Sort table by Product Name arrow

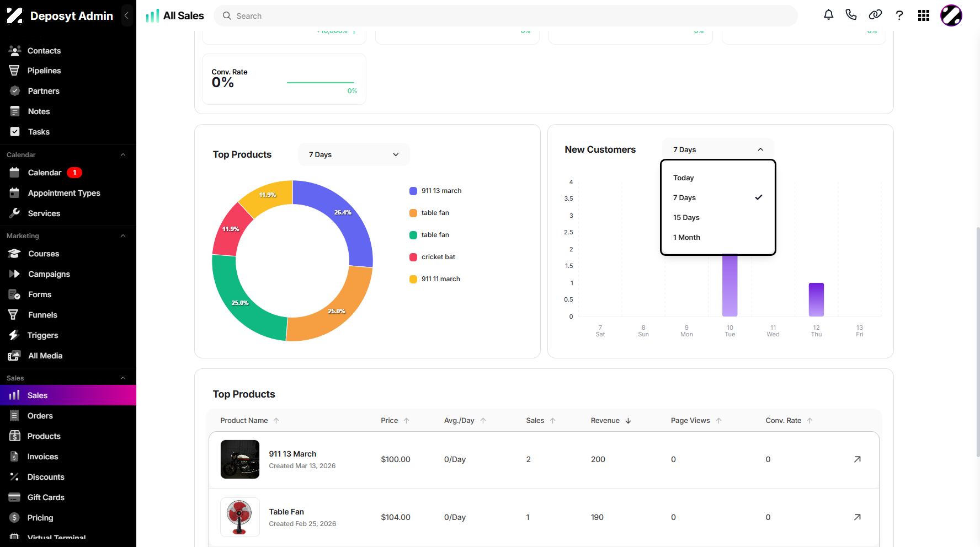276,421
